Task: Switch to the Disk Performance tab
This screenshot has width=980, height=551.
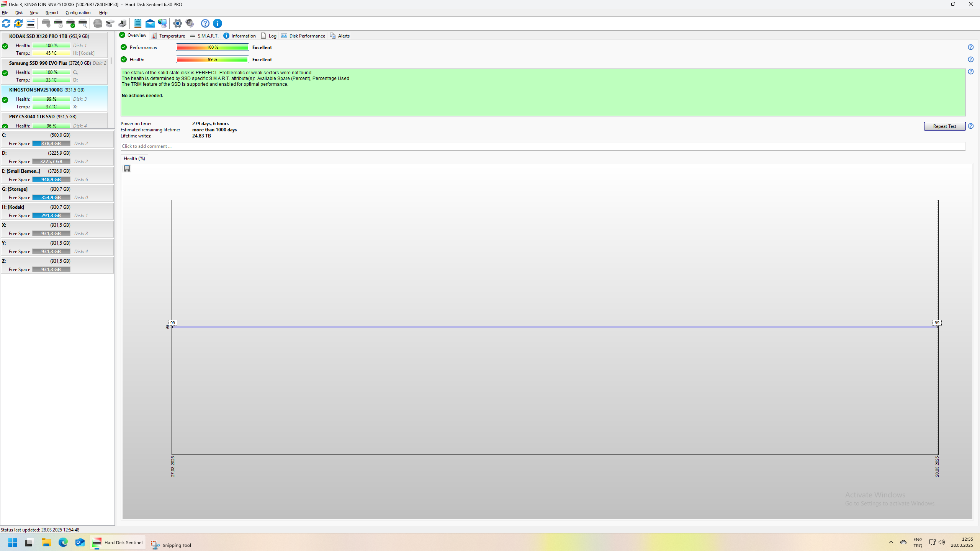Action: point(303,36)
